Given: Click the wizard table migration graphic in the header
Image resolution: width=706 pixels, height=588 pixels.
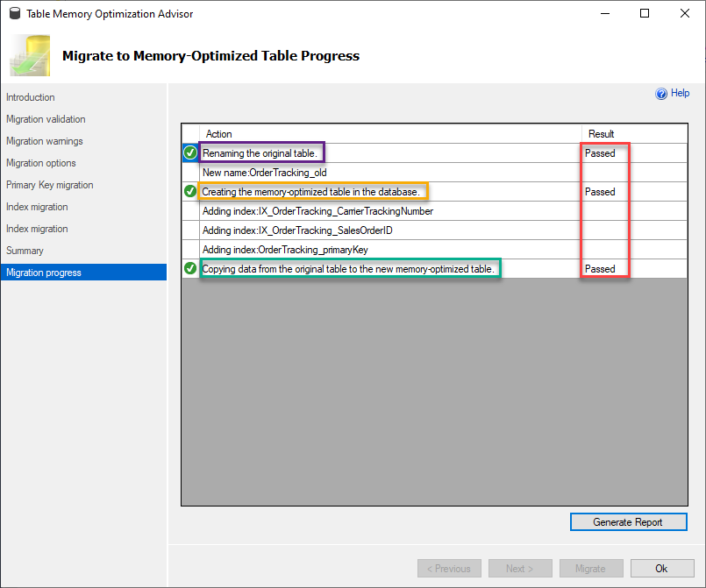Looking at the screenshot, I should (30, 55).
